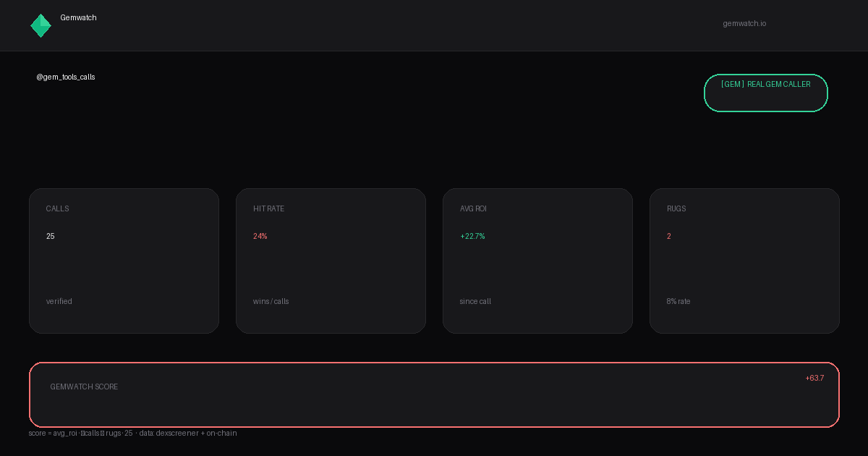Click the +63.7 score value
Screen dimensions: 868x456
point(814,379)
